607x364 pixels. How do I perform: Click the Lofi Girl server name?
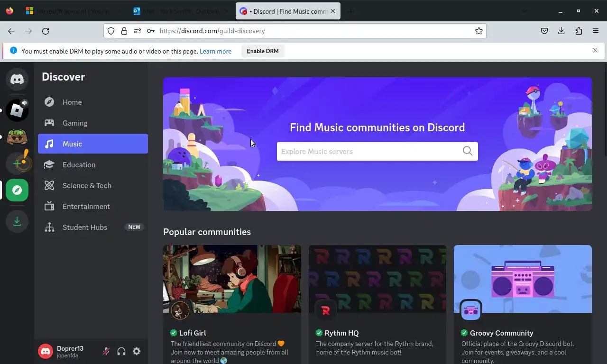(x=193, y=333)
